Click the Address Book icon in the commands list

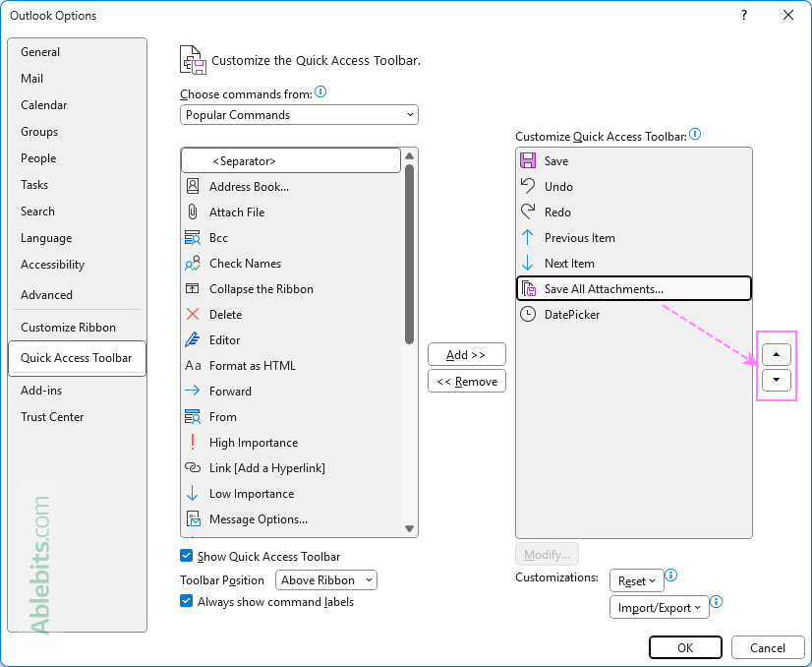point(193,186)
